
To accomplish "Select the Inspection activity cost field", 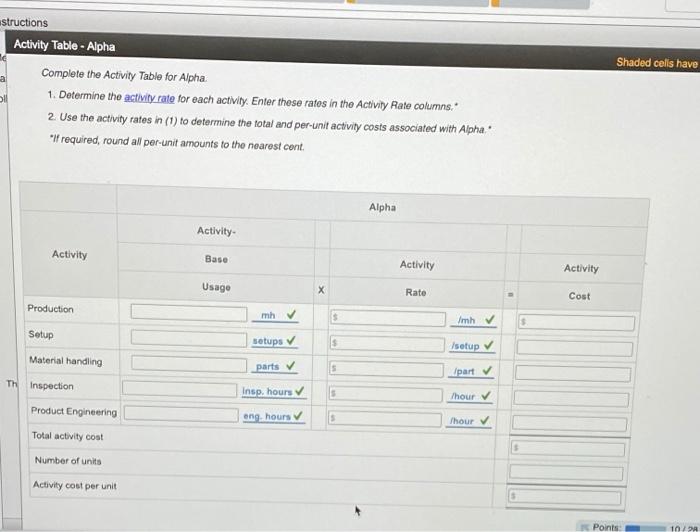I will pyautogui.click(x=571, y=399).
